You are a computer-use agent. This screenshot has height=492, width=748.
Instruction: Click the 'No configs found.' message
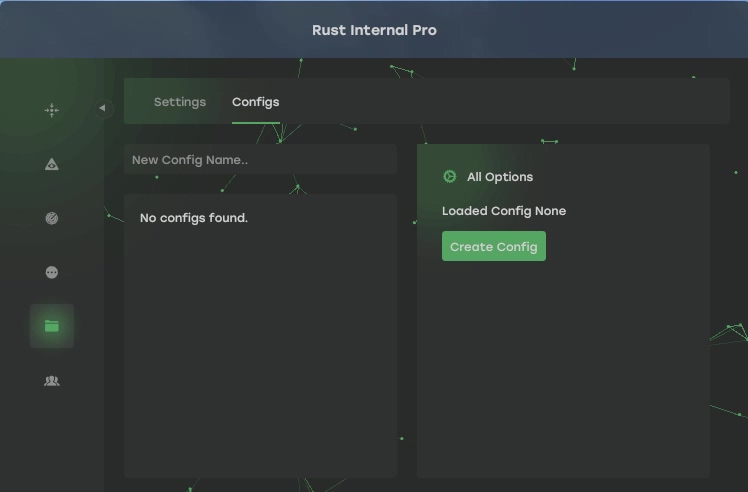click(194, 218)
